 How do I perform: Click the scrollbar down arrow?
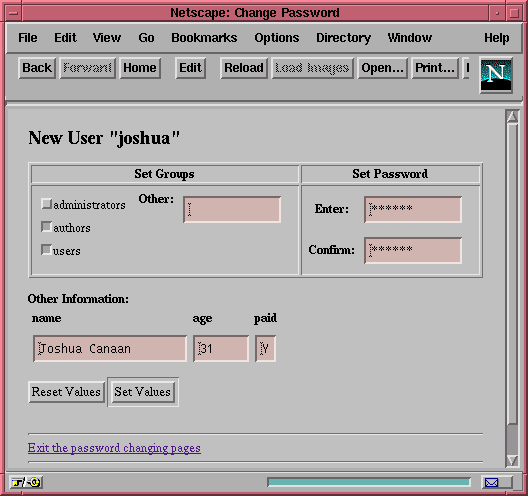coord(512,460)
